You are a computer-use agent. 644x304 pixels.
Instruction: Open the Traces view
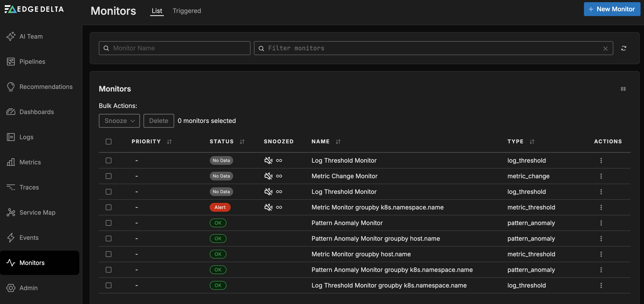pos(29,187)
